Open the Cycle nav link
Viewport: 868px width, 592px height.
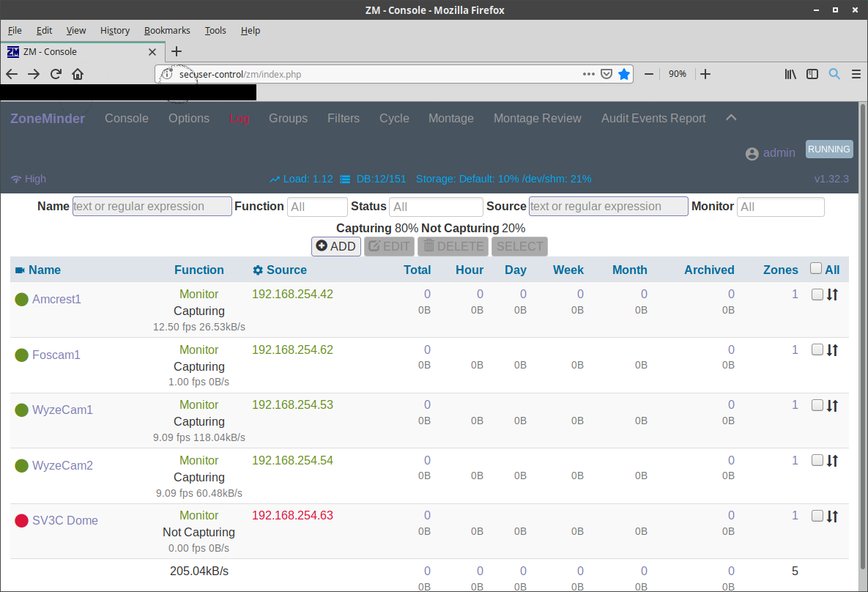coord(394,119)
